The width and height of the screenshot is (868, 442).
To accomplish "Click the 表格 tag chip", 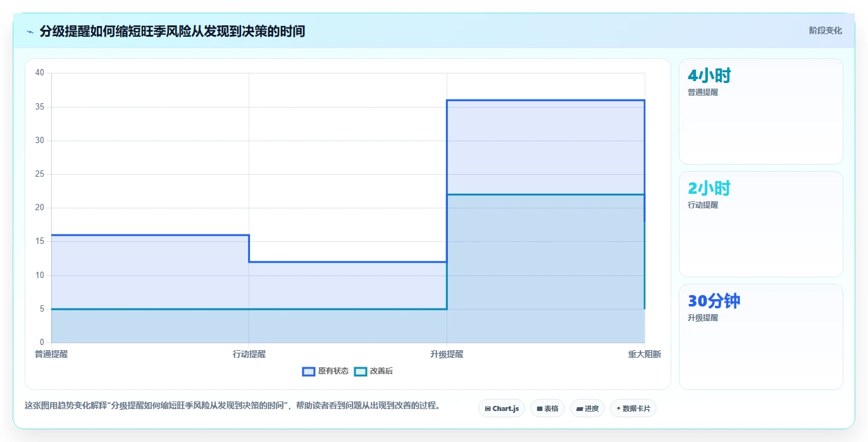I will tap(547, 408).
